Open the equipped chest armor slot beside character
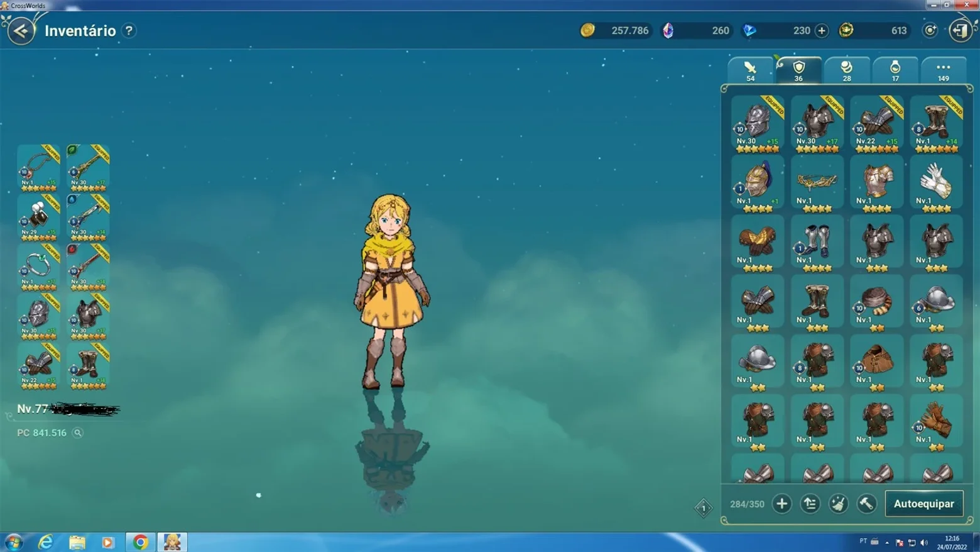This screenshot has height=552, width=980. point(88,317)
